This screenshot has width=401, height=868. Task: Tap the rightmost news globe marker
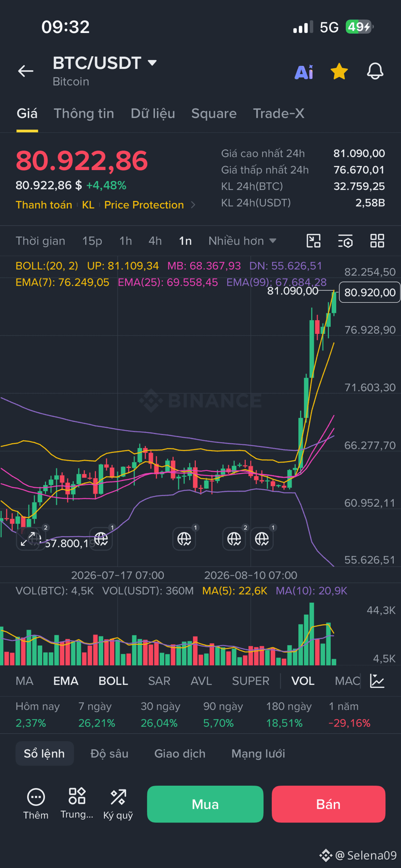click(262, 539)
